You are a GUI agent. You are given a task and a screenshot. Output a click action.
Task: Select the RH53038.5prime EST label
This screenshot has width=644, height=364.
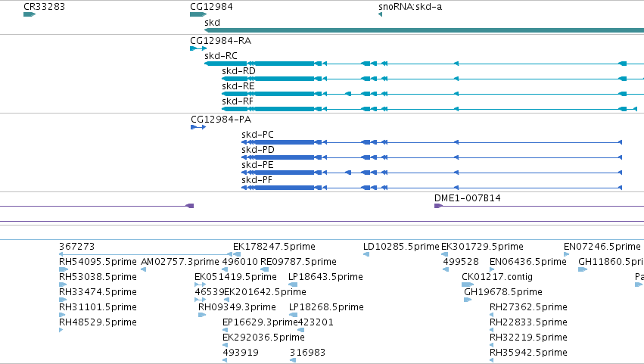point(98,277)
